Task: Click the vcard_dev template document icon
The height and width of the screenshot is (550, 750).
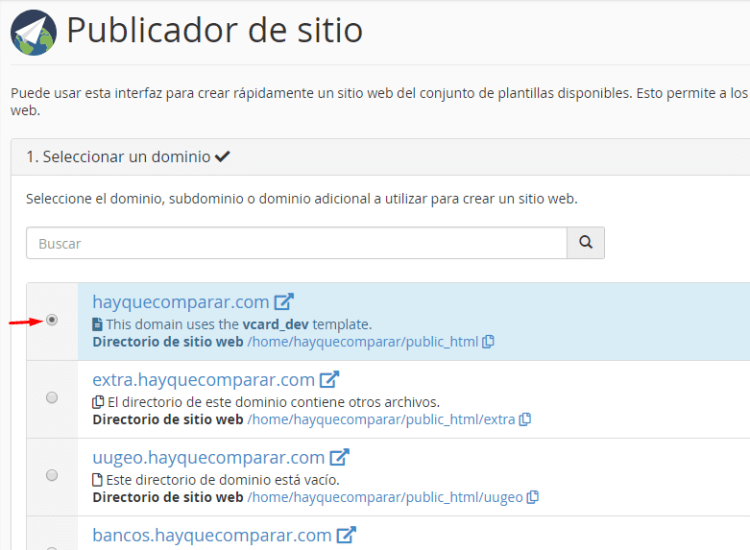Action: tap(97, 324)
